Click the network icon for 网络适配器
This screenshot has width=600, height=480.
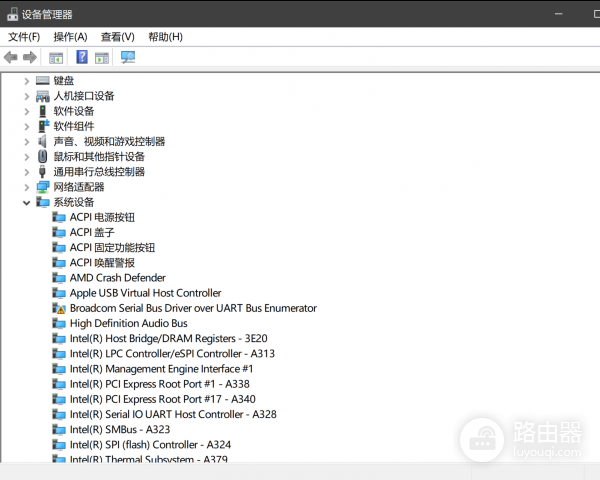point(43,187)
